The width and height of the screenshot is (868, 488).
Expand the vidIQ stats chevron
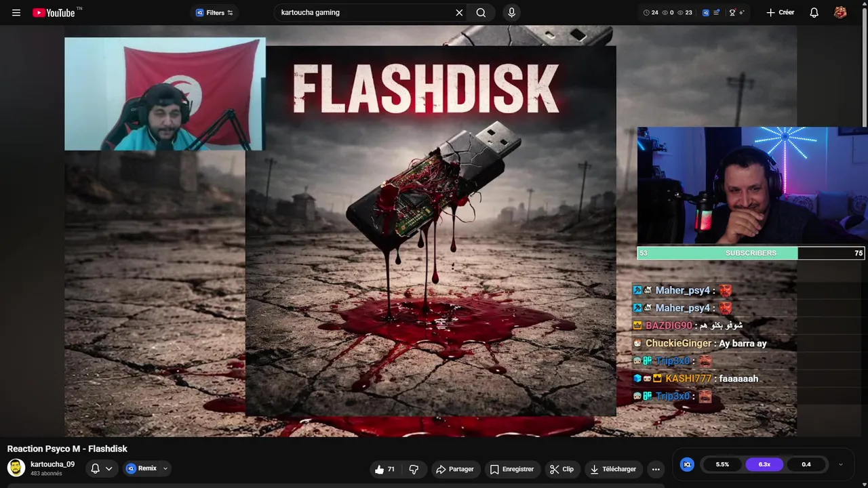click(x=841, y=464)
